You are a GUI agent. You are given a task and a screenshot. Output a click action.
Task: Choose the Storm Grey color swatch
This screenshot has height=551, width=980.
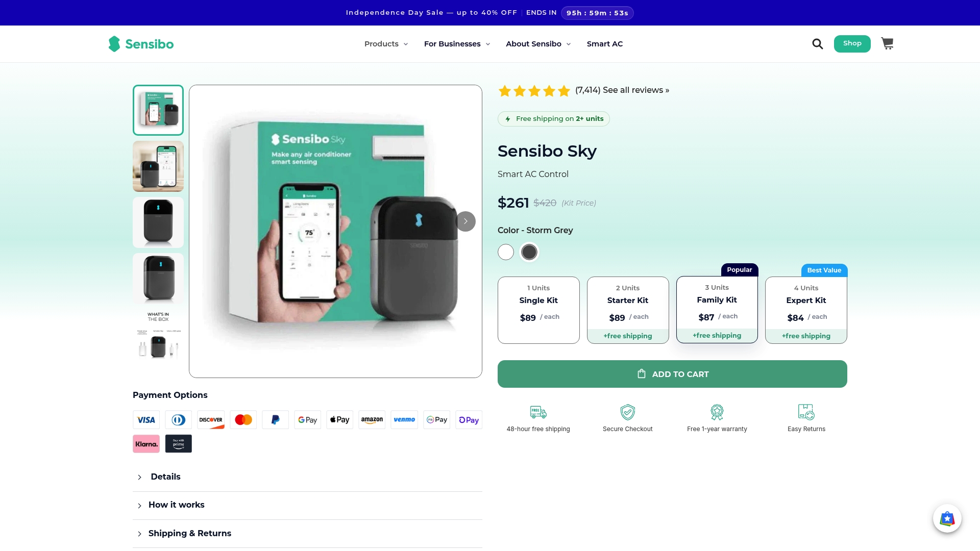point(529,252)
